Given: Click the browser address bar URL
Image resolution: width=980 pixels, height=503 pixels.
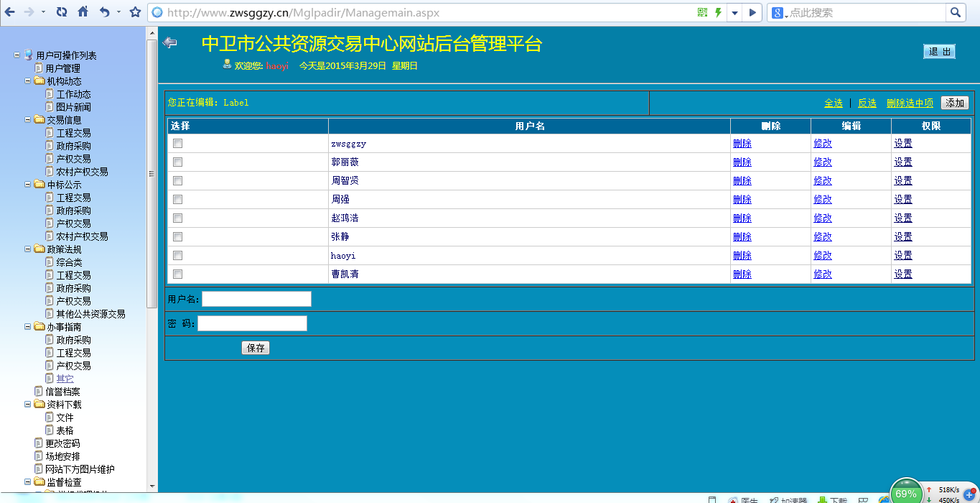Looking at the screenshot, I should (x=304, y=13).
